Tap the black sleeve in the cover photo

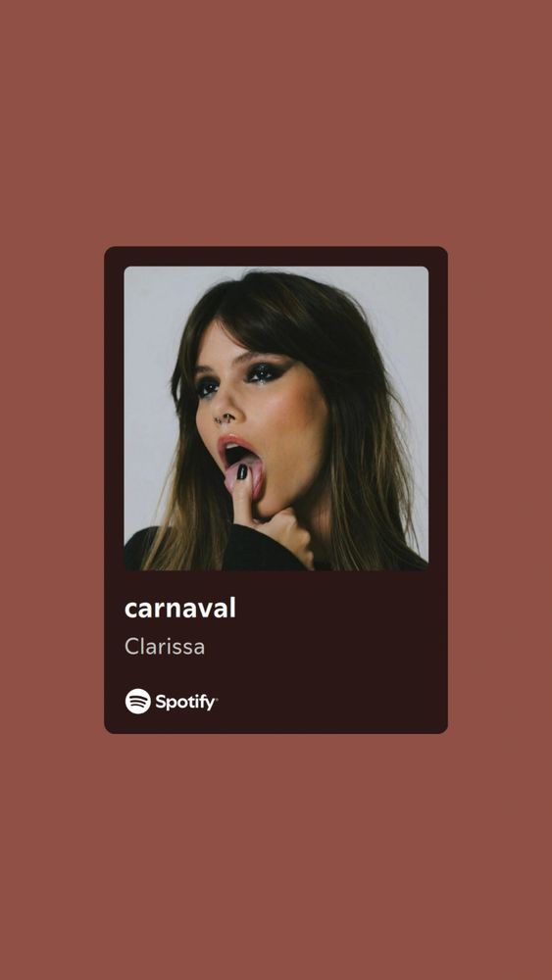pos(187,550)
